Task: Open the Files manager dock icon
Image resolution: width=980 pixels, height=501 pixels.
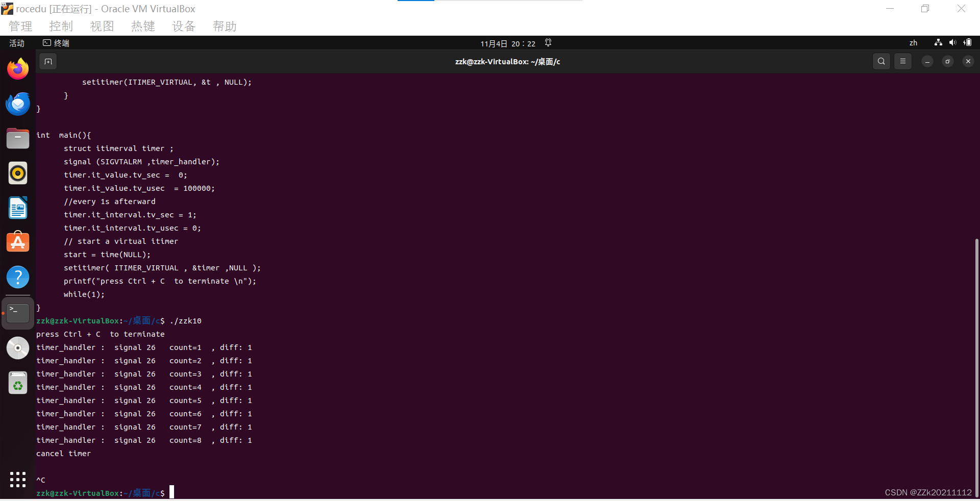Action: coord(18,138)
